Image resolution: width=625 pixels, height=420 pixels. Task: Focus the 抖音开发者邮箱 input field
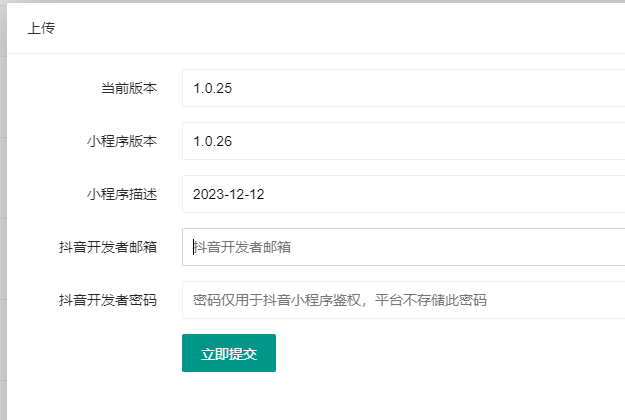(403, 247)
